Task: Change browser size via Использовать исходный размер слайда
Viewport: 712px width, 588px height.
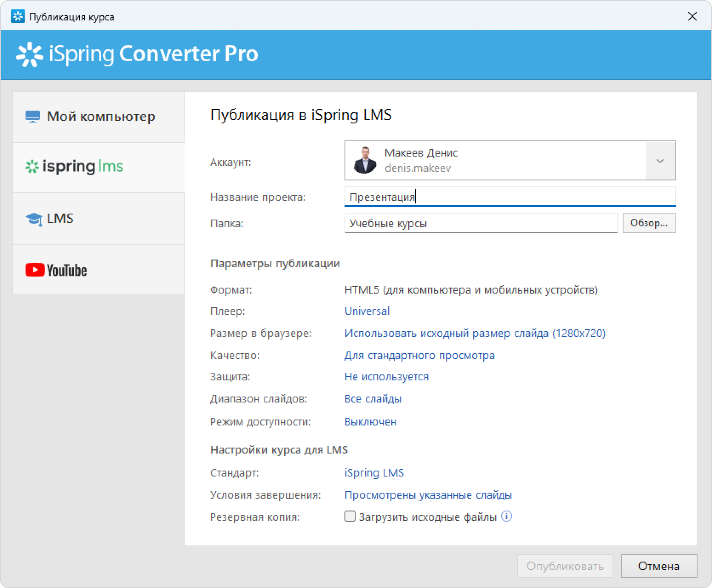Action: click(x=475, y=333)
